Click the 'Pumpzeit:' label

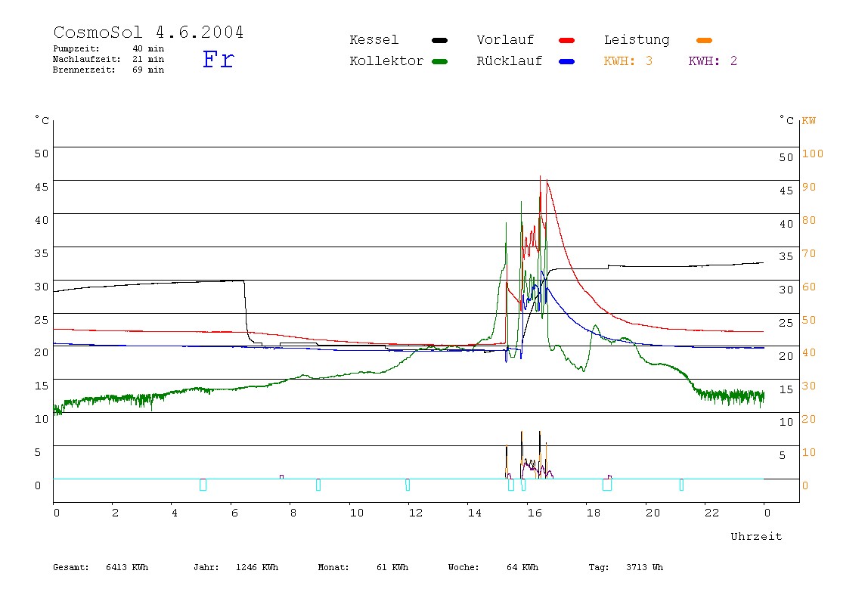pos(76,48)
